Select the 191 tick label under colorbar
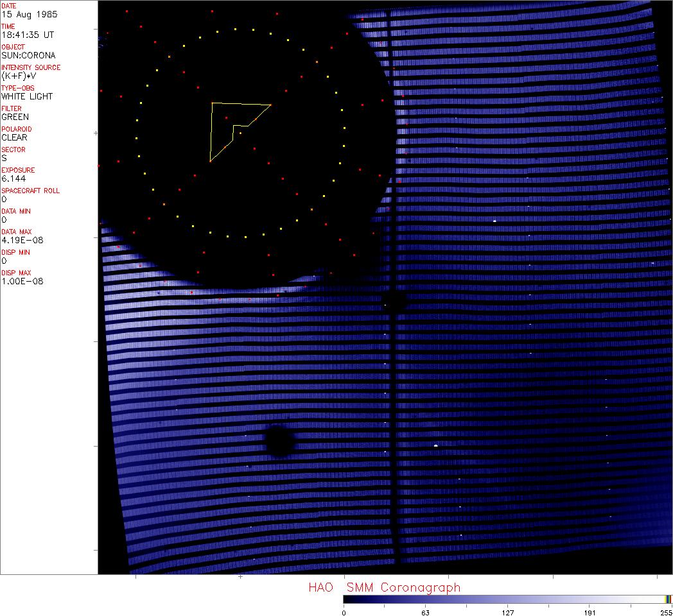 (590, 612)
